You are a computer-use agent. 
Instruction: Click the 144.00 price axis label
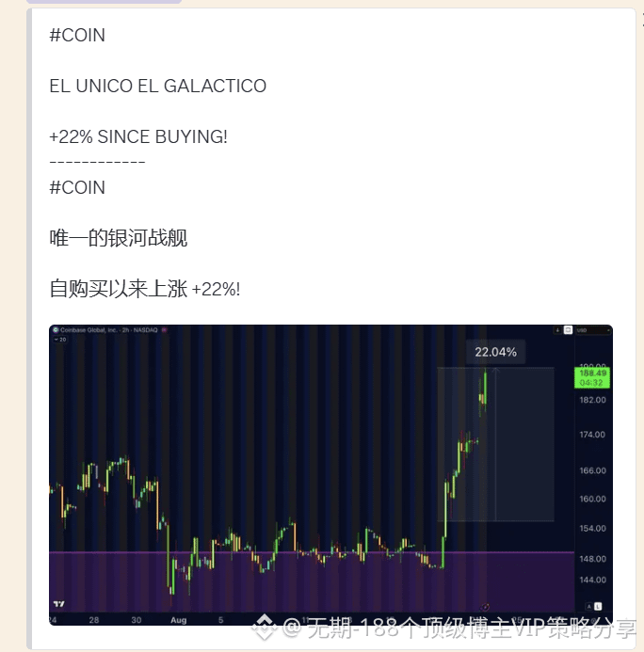pyautogui.click(x=593, y=580)
